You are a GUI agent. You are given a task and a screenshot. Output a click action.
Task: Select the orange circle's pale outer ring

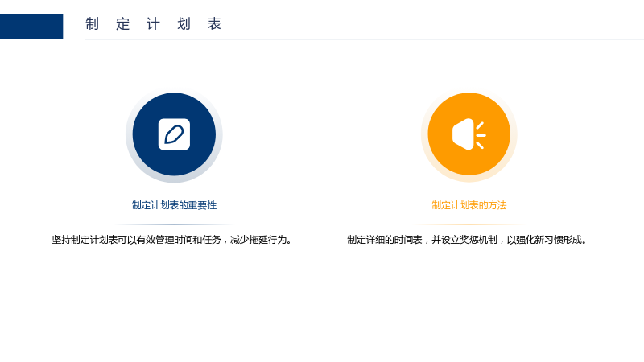click(x=469, y=179)
